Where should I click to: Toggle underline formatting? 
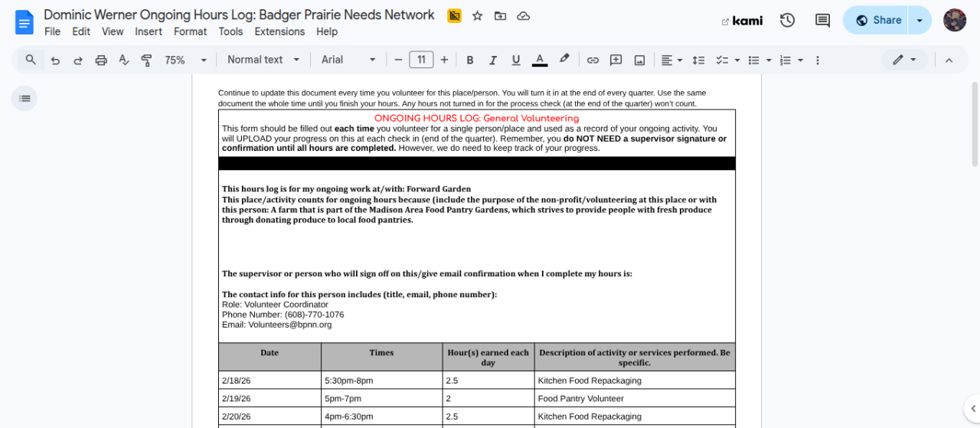click(x=516, y=60)
